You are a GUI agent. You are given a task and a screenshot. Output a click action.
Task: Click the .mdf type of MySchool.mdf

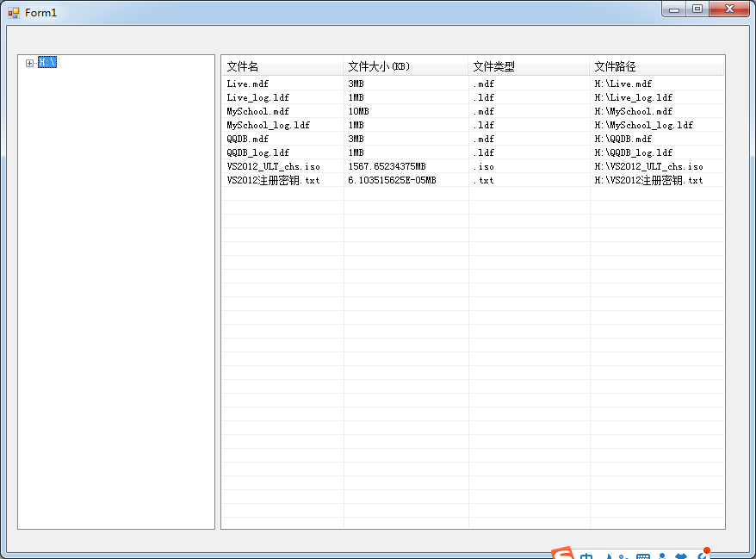pyautogui.click(x=484, y=111)
